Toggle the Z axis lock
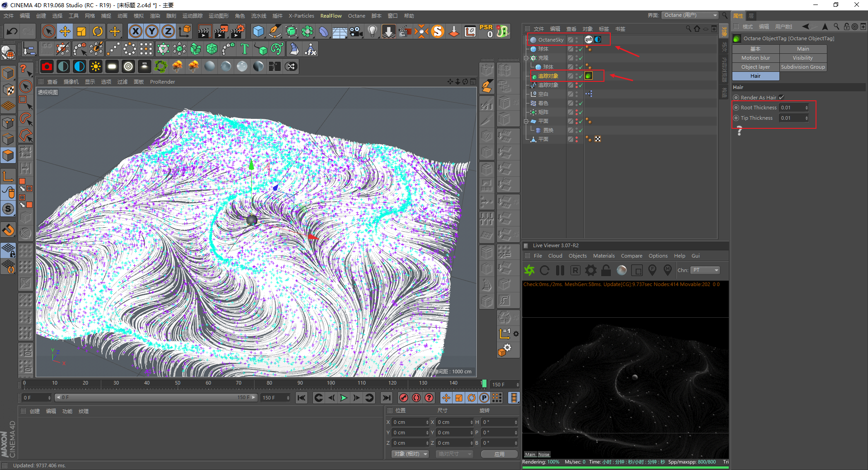 168,31
